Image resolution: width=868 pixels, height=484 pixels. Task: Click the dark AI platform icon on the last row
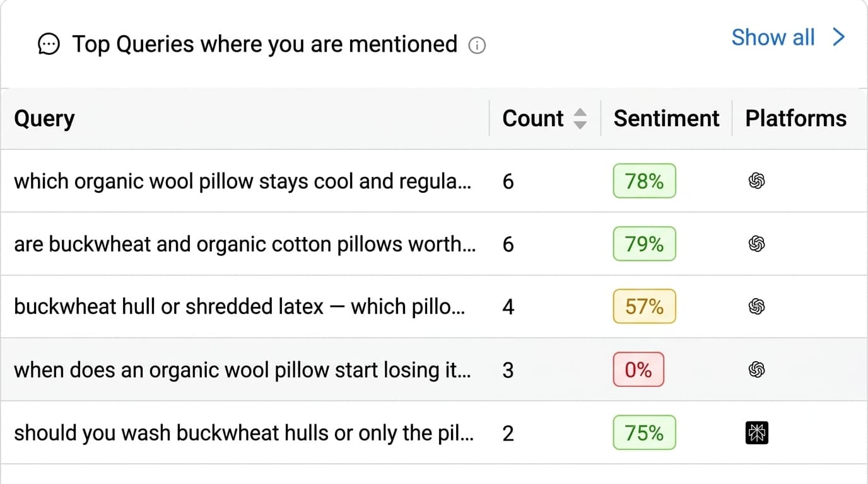coord(756,433)
